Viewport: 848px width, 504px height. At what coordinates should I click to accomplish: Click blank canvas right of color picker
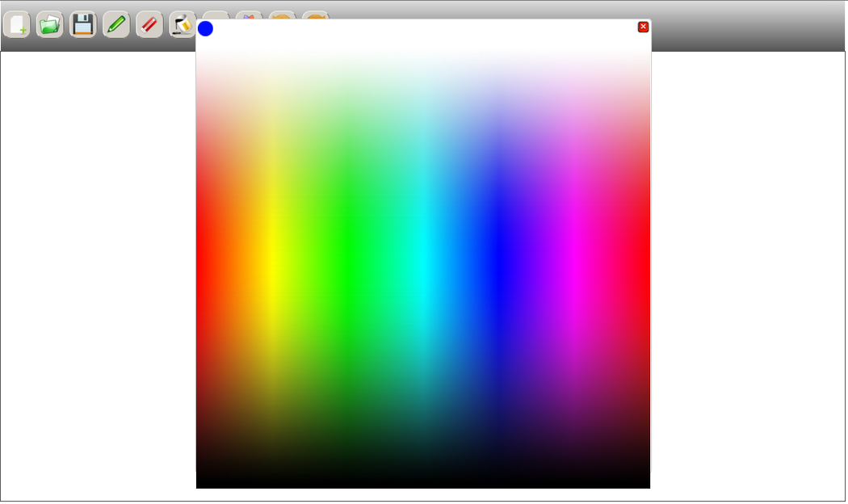pos(747,275)
